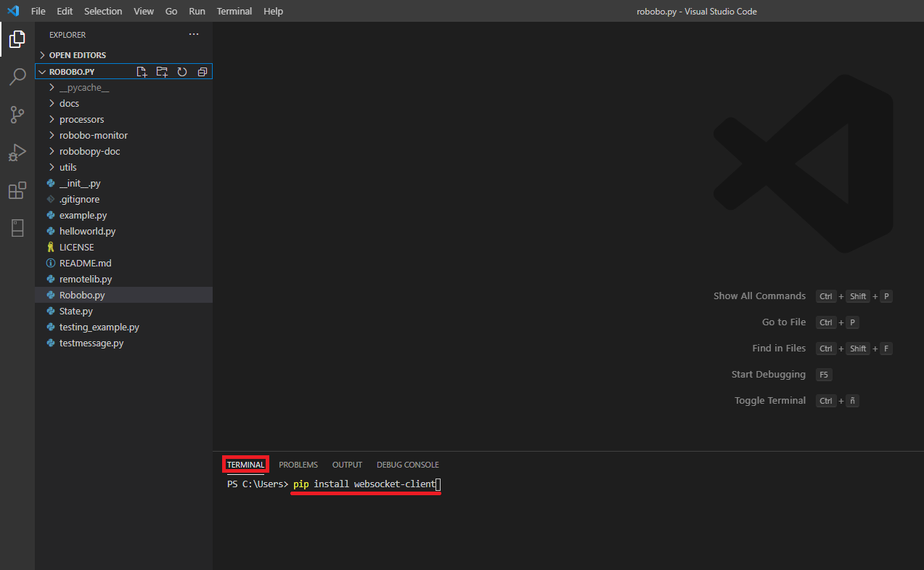Screen dimensions: 924x570
Task: Click the Toggle Terminal hint text
Action: coord(770,401)
